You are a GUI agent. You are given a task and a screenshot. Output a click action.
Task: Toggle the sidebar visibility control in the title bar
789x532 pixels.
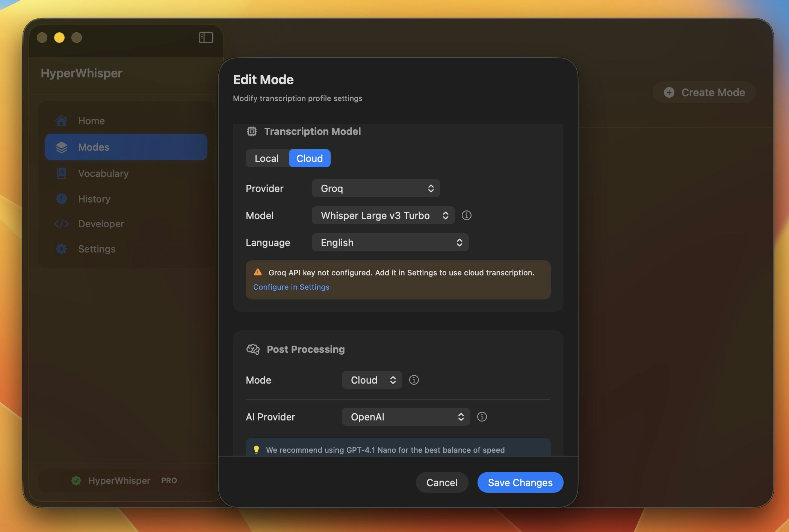click(205, 37)
